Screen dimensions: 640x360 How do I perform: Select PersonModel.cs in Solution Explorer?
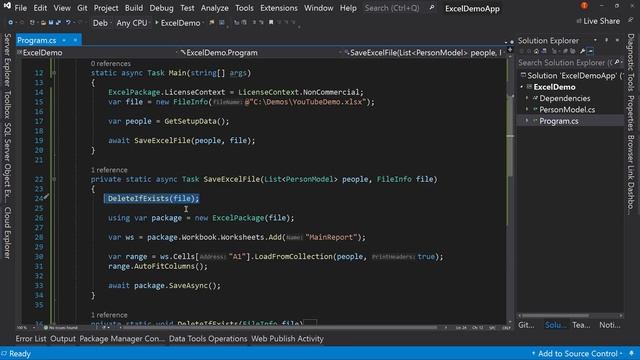coord(567,109)
